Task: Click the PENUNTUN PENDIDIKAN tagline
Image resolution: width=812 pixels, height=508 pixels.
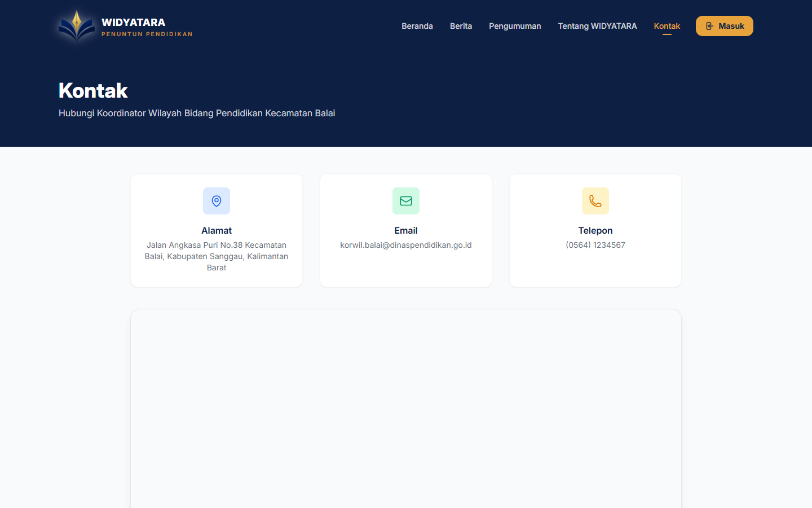Action: click(147, 34)
